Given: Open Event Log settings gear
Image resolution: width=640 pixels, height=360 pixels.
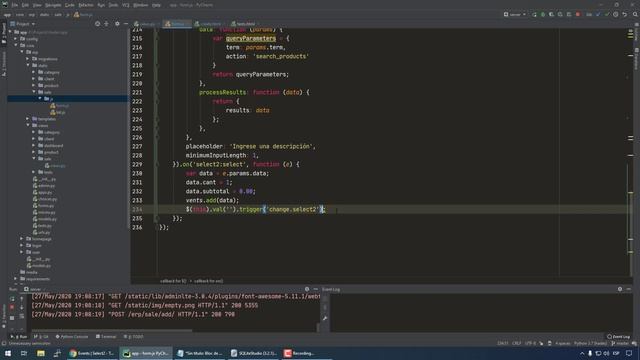Looking at the screenshot, I should point(620,289).
